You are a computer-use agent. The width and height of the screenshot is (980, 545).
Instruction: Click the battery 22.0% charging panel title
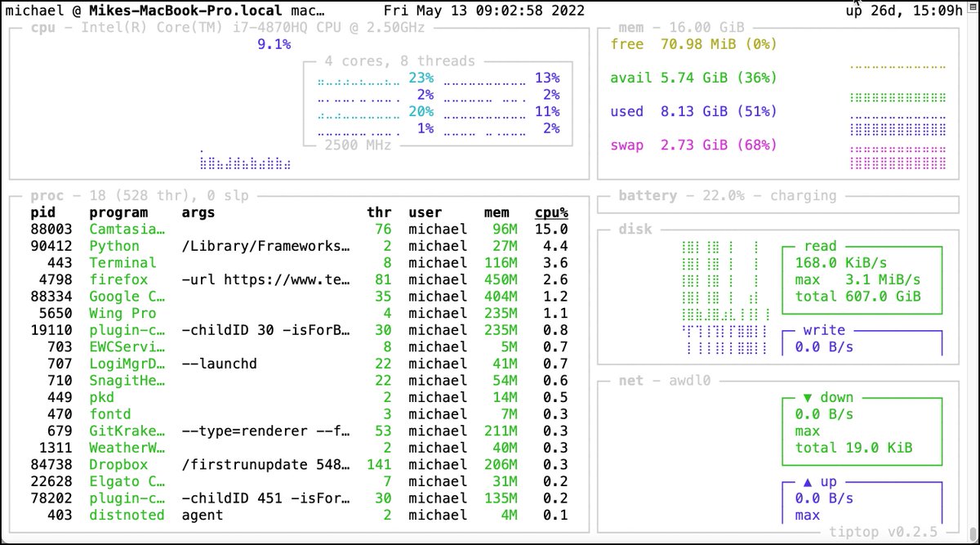point(727,195)
